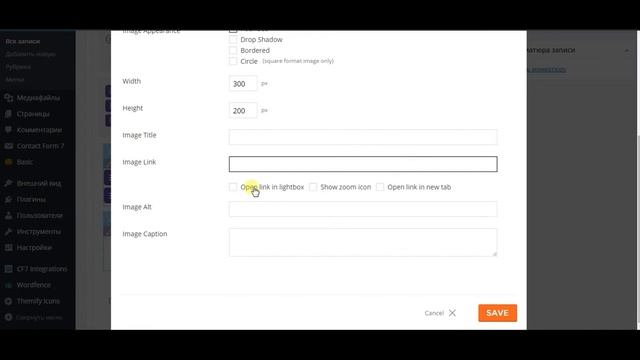Open the Настройки menu label
Screen dimensions: 640x360
point(34,247)
